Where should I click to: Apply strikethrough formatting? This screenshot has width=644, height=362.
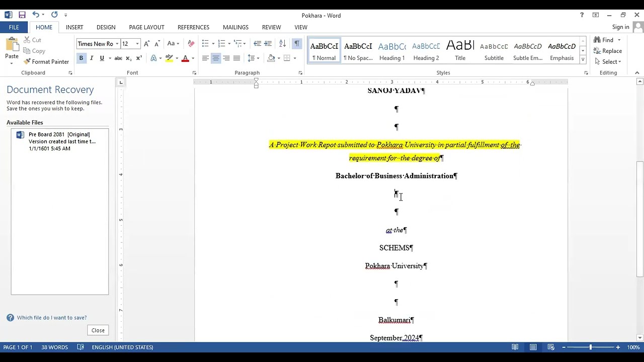[x=118, y=58]
